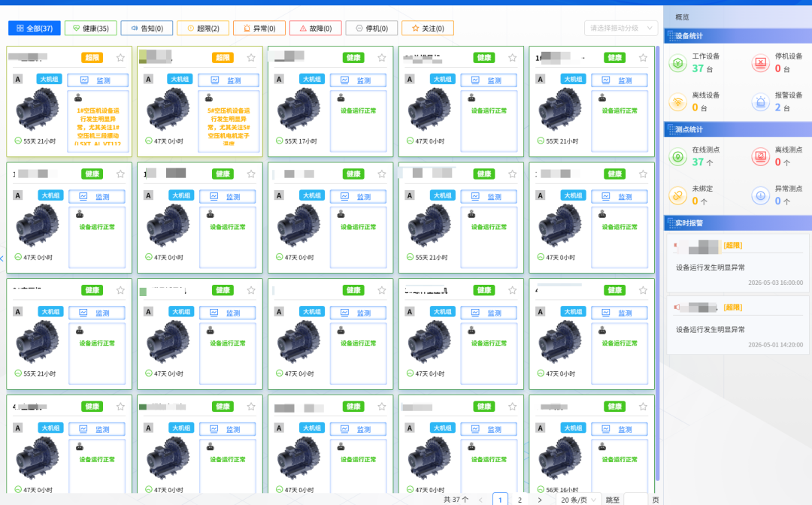Image resolution: width=812 pixels, height=505 pixels.
Task: Click the 在线测点 location icon
Action: [x=677, y=157]
